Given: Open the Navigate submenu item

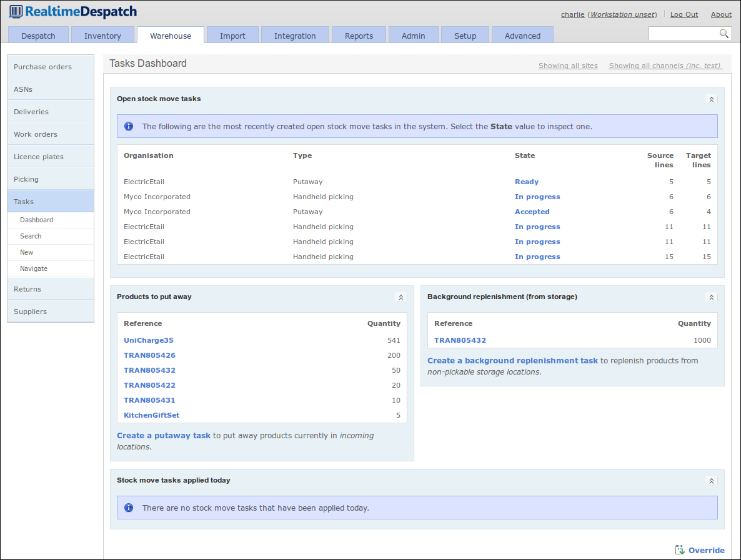Looking at the screenshot, I should click(34, 268).
